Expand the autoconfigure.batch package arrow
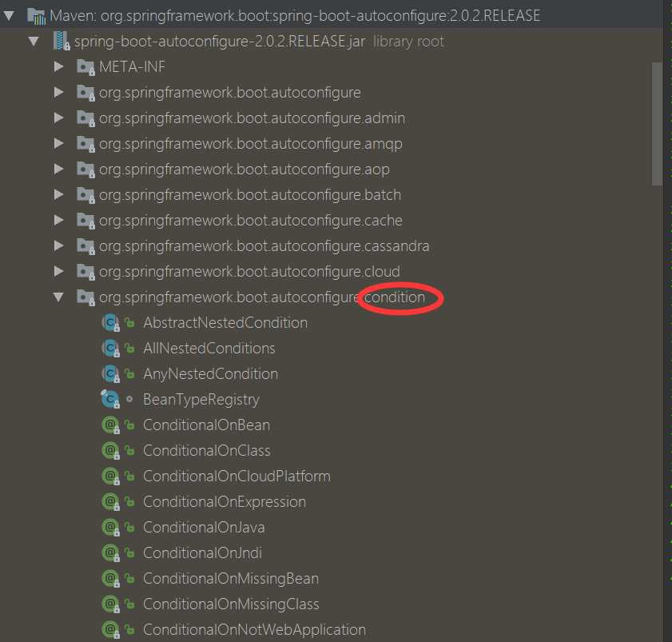This screenshot has height=642, width=672. [58, 194]
